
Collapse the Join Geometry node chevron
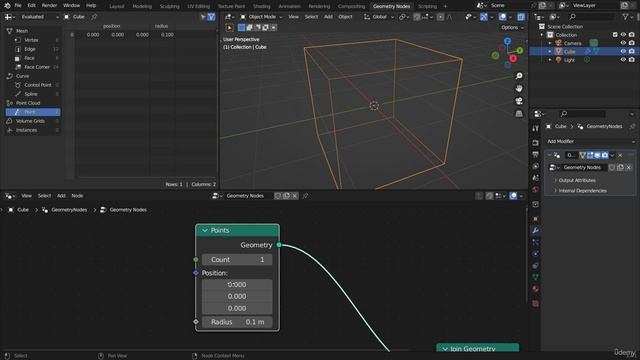445,349
